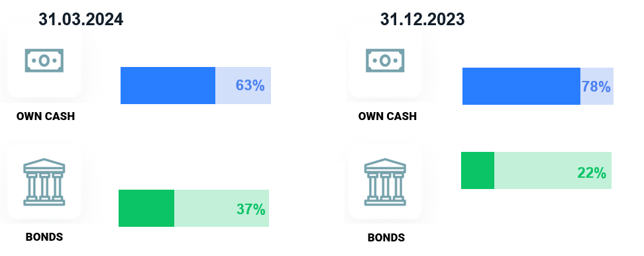Viewport: 644px width, 256px height.
Task: Click the bank building icon under 31.12.2023
Action: tap(385, 182)
